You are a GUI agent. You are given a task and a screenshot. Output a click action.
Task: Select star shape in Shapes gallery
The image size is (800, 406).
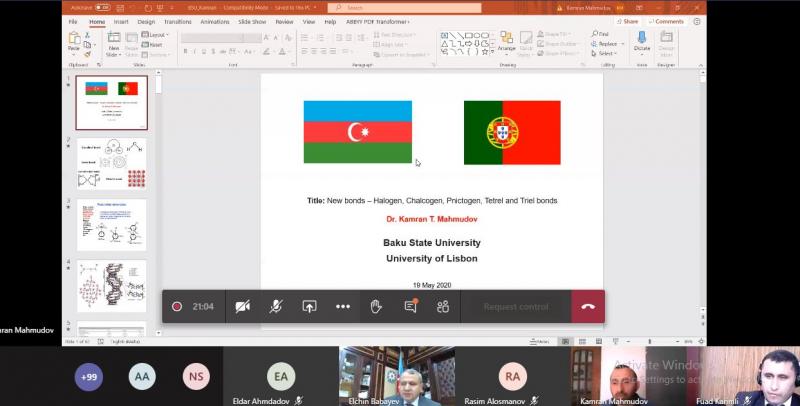(485, 52)
